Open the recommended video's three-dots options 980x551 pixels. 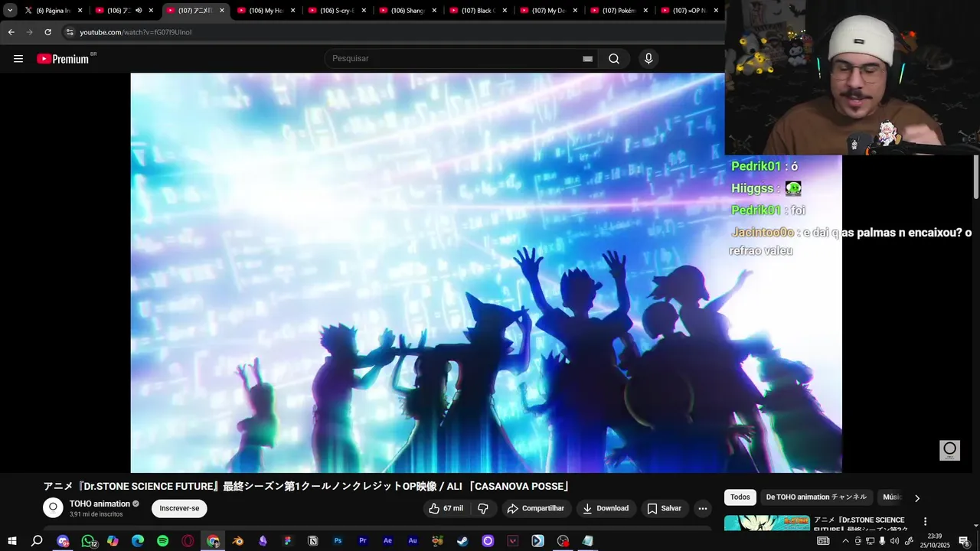[925, 522]
